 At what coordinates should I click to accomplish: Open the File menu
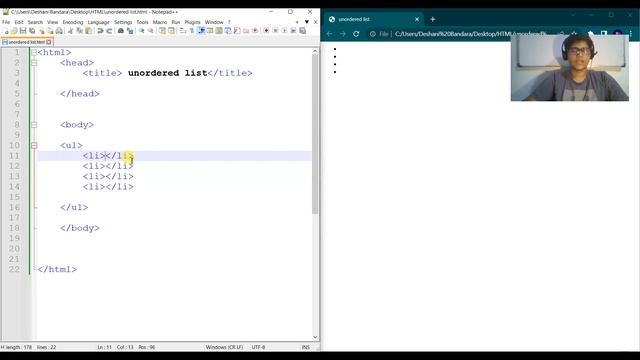point(6,22)
